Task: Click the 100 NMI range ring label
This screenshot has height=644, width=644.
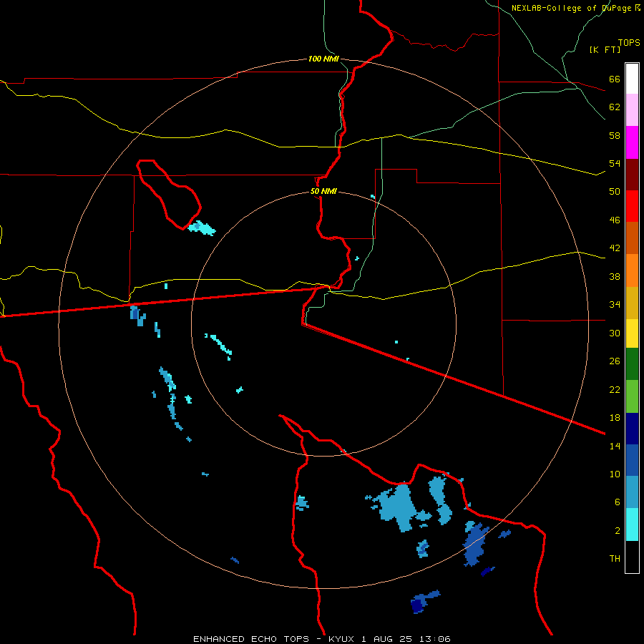Action: pos(323,59)
